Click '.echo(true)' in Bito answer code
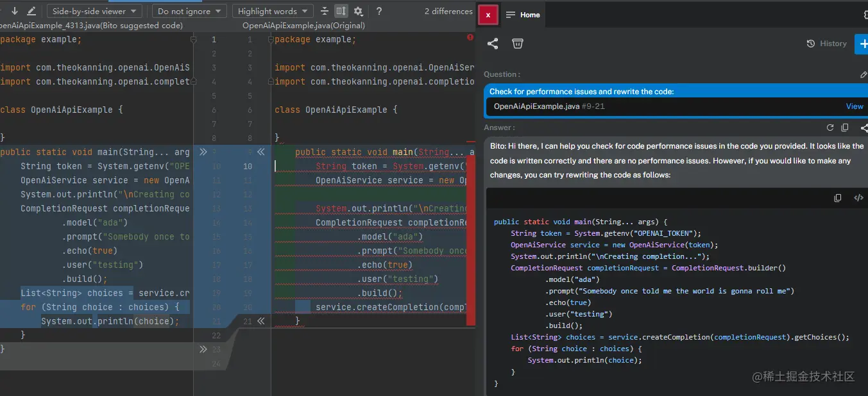This screenshot has width=868, height=396. point(568,302)
